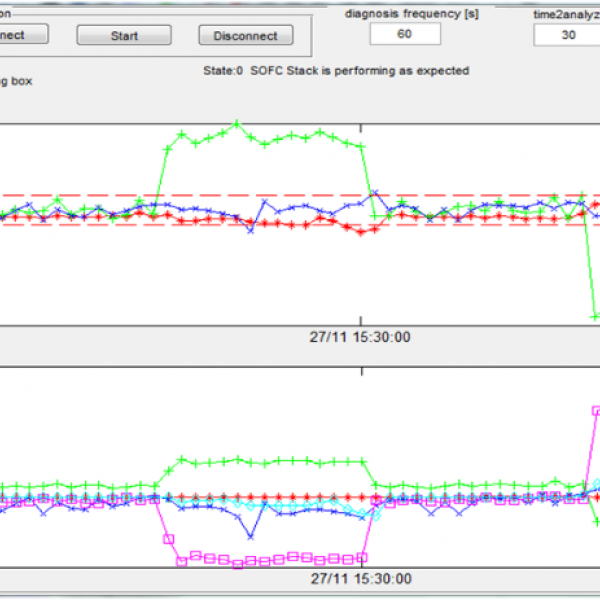Click the diagnosis frequency [s] label
The image size is (600, 600).
[x=405, y=13]
